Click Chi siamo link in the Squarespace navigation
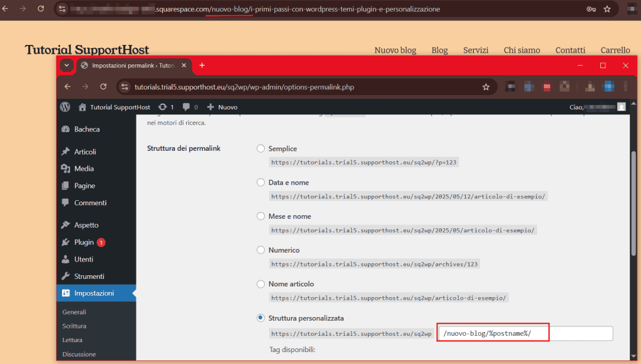The height and width of the screenshot is (364, 641). tap(521, 50)
